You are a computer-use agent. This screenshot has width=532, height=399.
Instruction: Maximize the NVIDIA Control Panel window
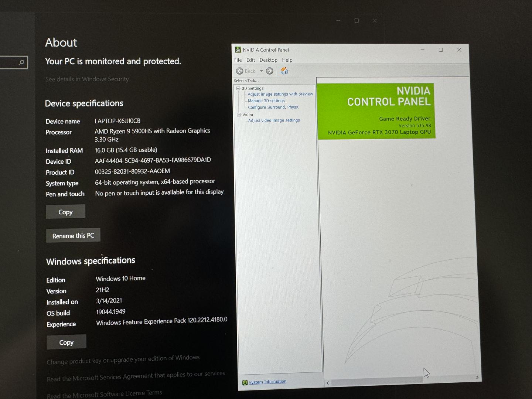point(441,50)
